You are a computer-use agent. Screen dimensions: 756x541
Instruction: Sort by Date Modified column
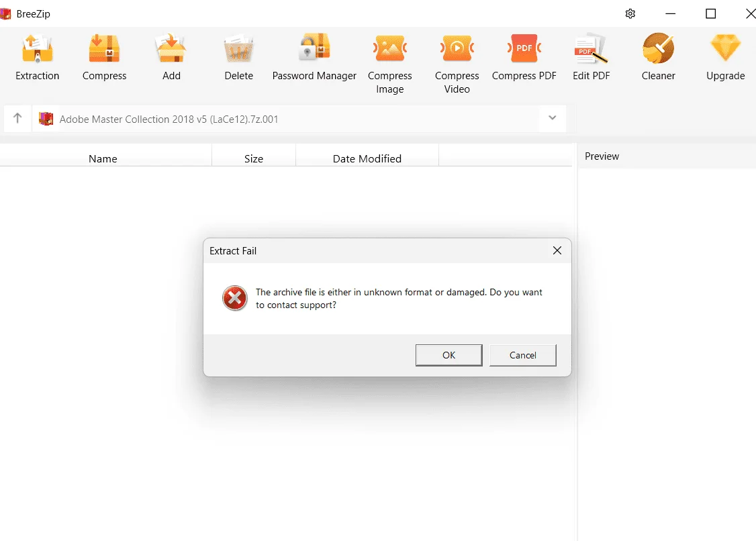click(x=367, y=158)
